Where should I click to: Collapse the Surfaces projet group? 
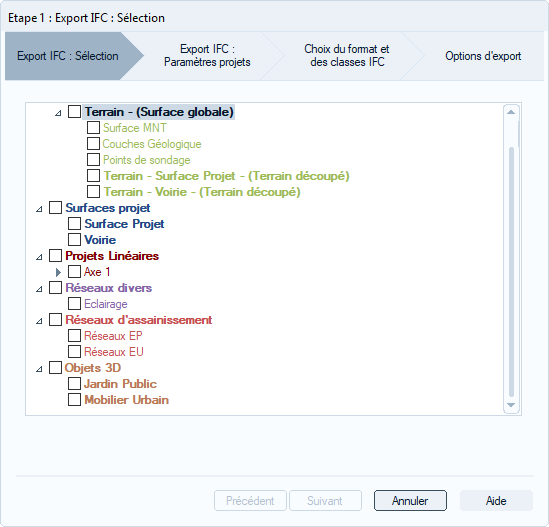[39, 209]
